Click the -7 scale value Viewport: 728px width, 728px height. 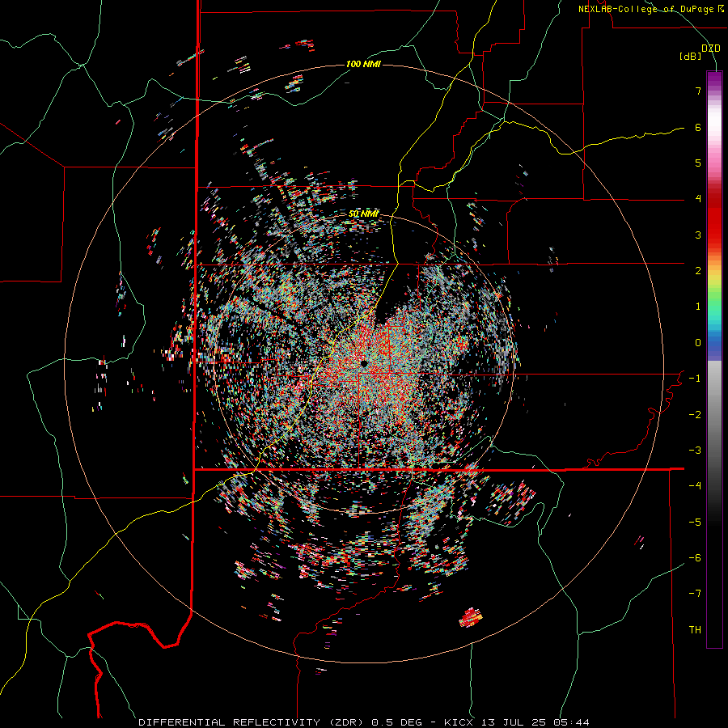point(695,594)
